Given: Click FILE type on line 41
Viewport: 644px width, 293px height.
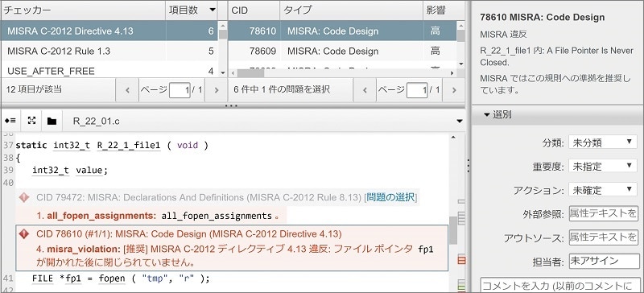Looking at the screenshot, I should pos(43,279).
